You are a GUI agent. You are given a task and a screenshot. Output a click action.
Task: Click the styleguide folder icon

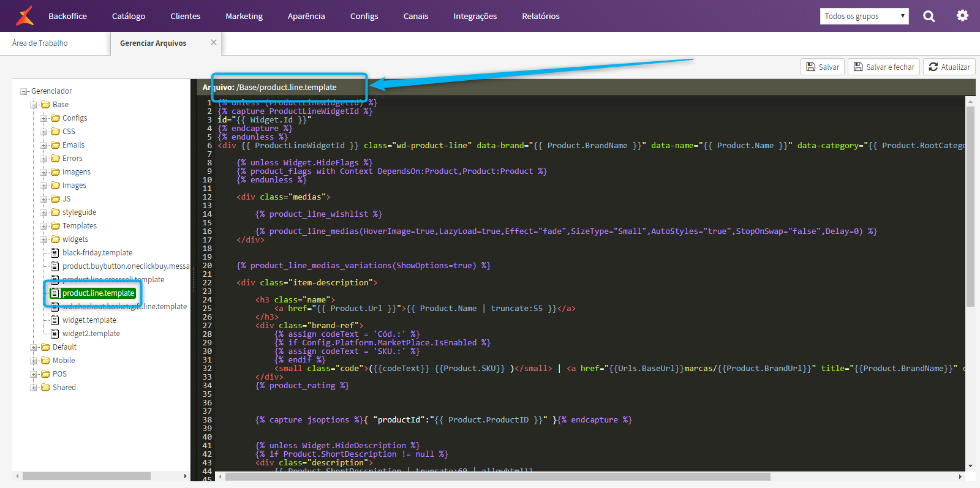pyautogui.click(x=55, y=212)
